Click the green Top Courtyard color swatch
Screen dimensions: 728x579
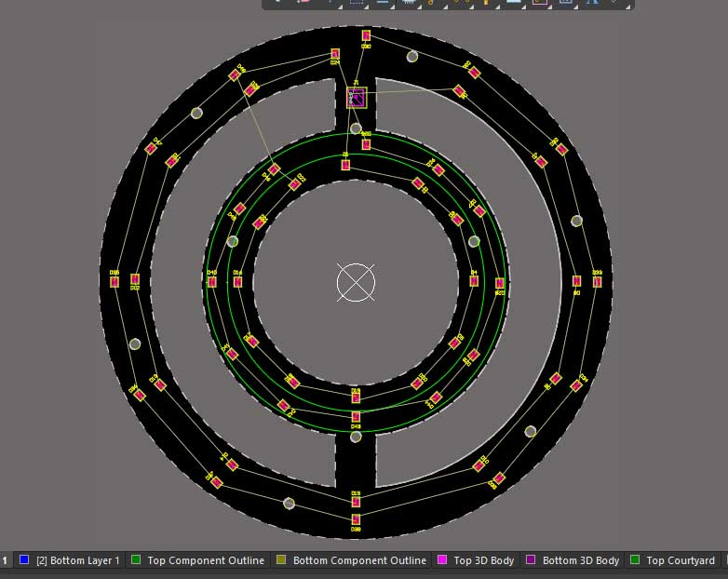click(x=635, y=560)
